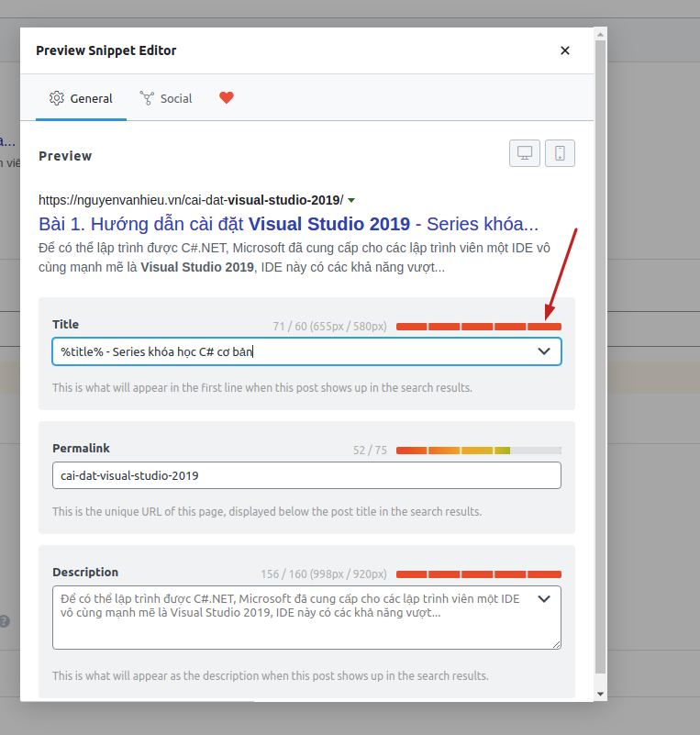The width and height of the screenshot is (700, 735).
Task: Expand the Title variables dropdown chevron
Action: 544,351
